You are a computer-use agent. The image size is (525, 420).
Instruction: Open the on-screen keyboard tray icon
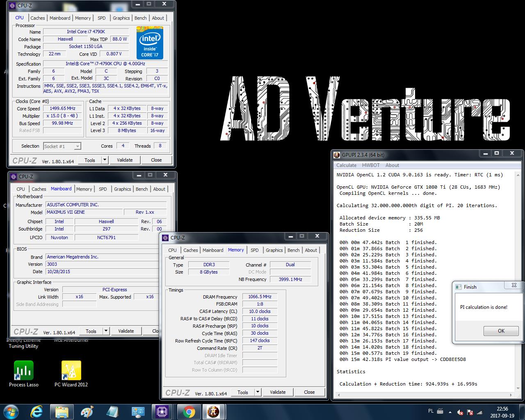click(x=440, y=411)
